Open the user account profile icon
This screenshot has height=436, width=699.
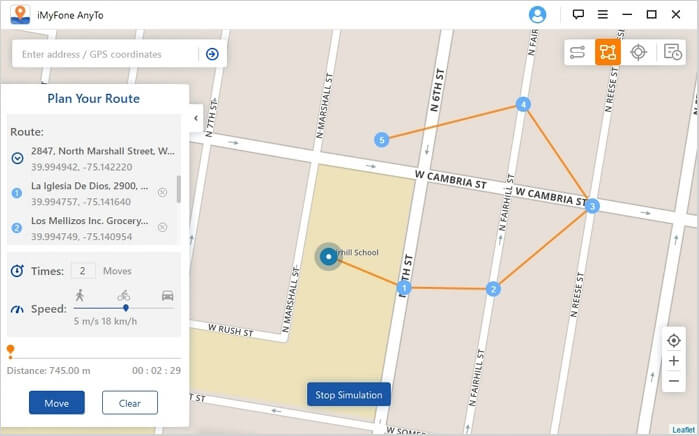[537, 14]
